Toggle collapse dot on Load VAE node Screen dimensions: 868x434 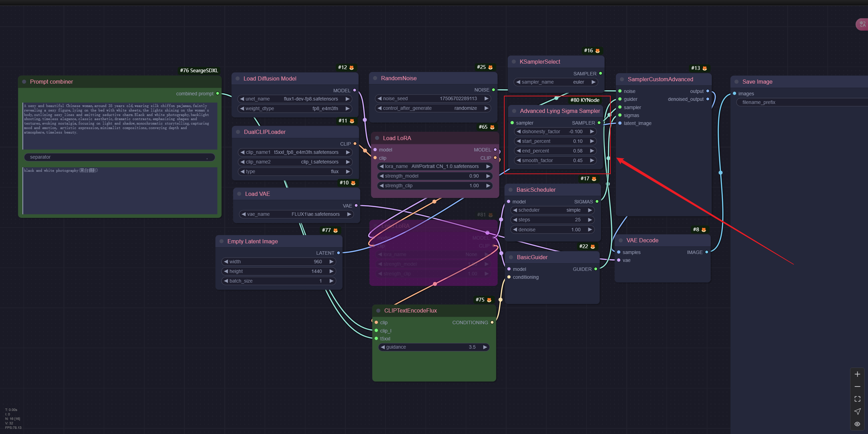pos(239,194)
